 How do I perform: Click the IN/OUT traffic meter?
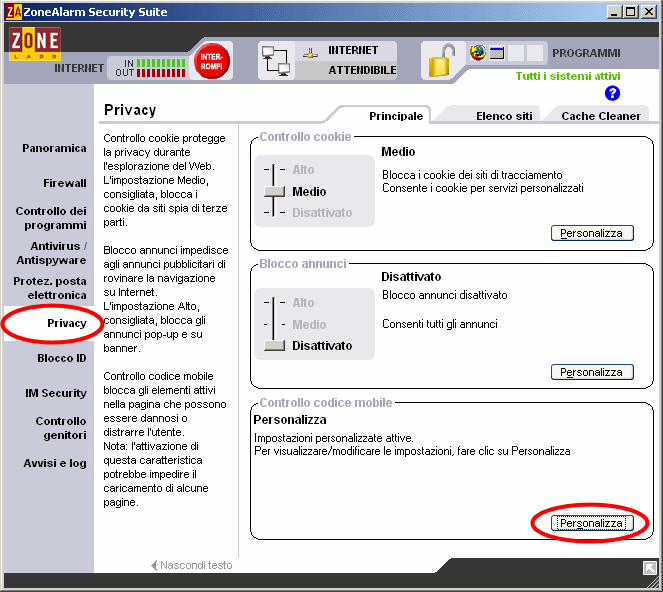pyautogui.click(x=150, y=67)
